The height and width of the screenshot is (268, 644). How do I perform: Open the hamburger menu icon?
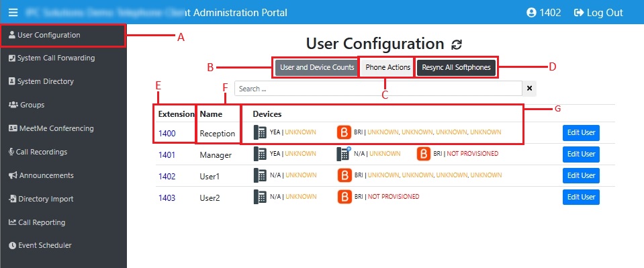13,12
